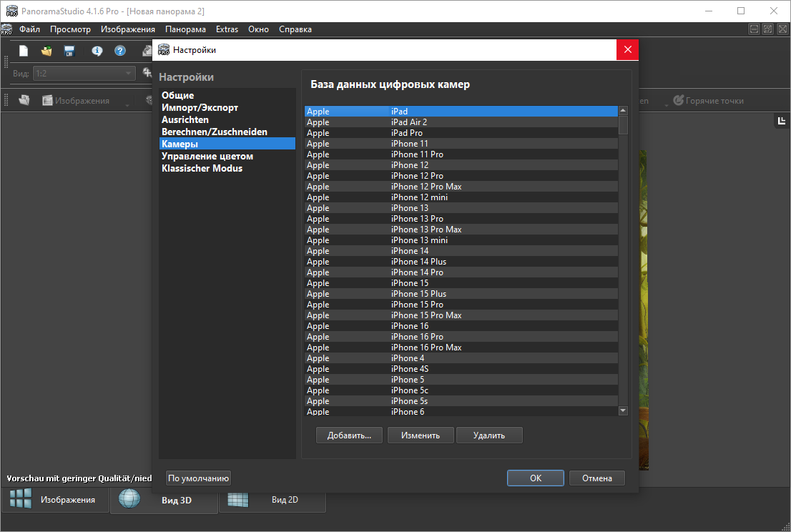Select the iPhone 15 Pro Max entry

pos(426,315)
